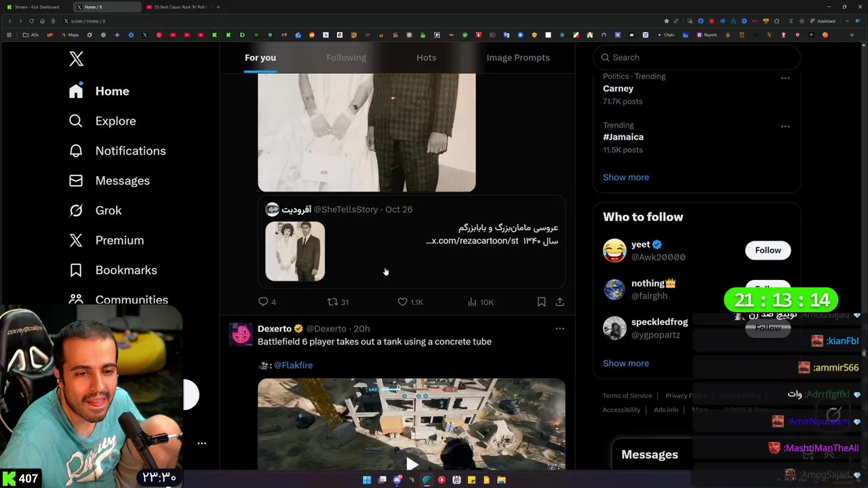Play the Battlefield 6 video
The image size is (868, 488).
[x=411, y=465]
